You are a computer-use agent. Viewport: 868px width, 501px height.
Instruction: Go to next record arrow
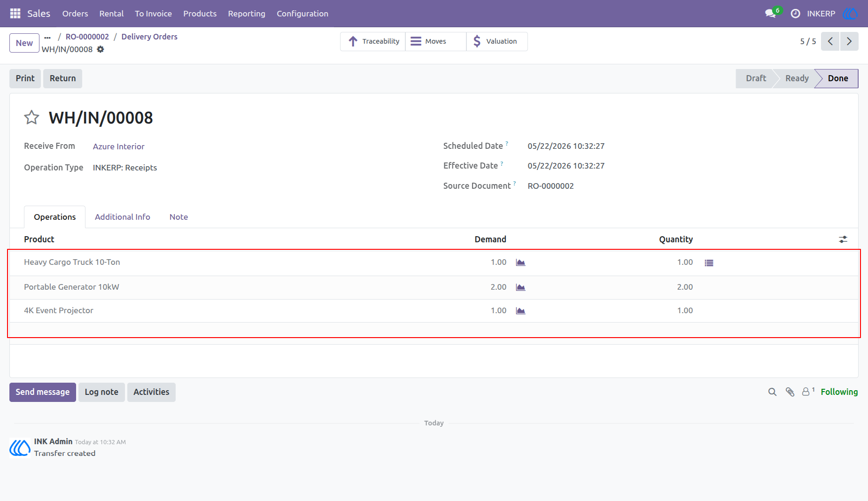click(849, 41)
